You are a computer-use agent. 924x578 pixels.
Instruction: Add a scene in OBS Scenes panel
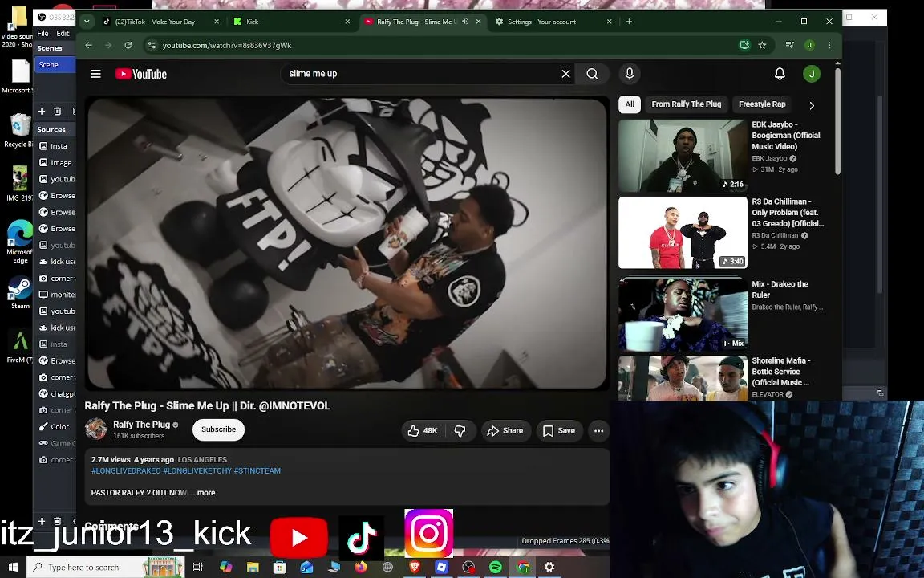(42, 111)
